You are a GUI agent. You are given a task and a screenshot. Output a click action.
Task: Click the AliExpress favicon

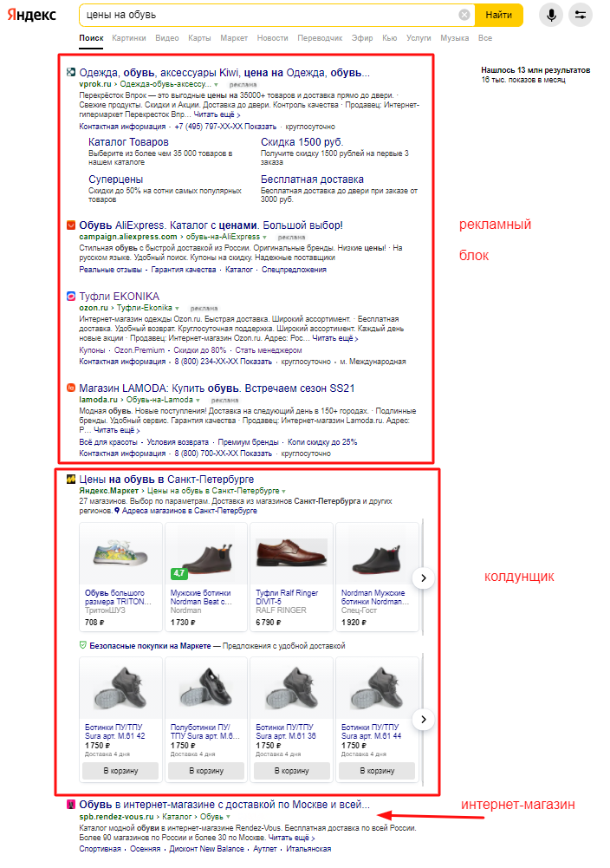(x=71, y=225)
